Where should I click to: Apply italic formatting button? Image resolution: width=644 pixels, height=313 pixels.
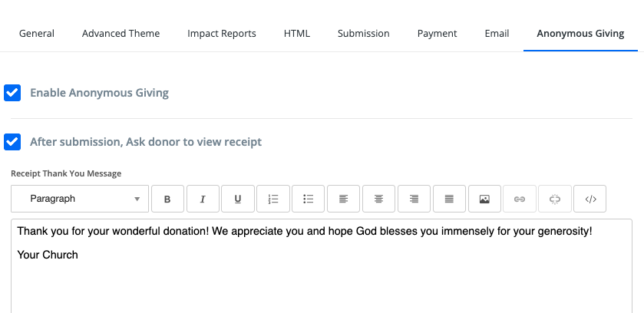tap(203, 199)
